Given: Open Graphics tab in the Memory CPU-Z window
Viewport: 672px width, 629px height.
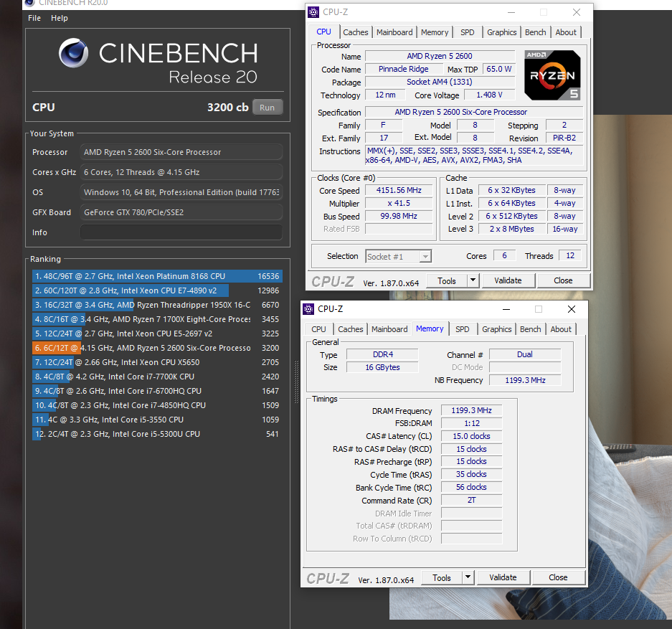Looking at the screenshot, I should tap(496, 329).
